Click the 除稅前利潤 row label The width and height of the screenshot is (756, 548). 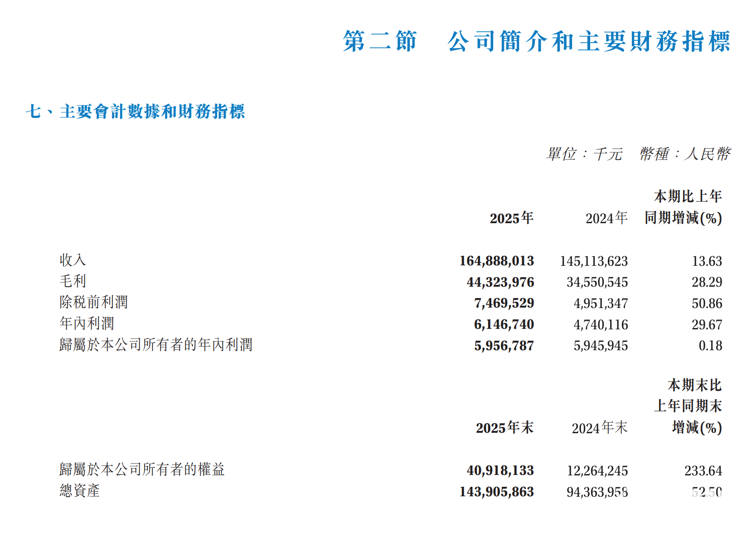coord(93,303)
